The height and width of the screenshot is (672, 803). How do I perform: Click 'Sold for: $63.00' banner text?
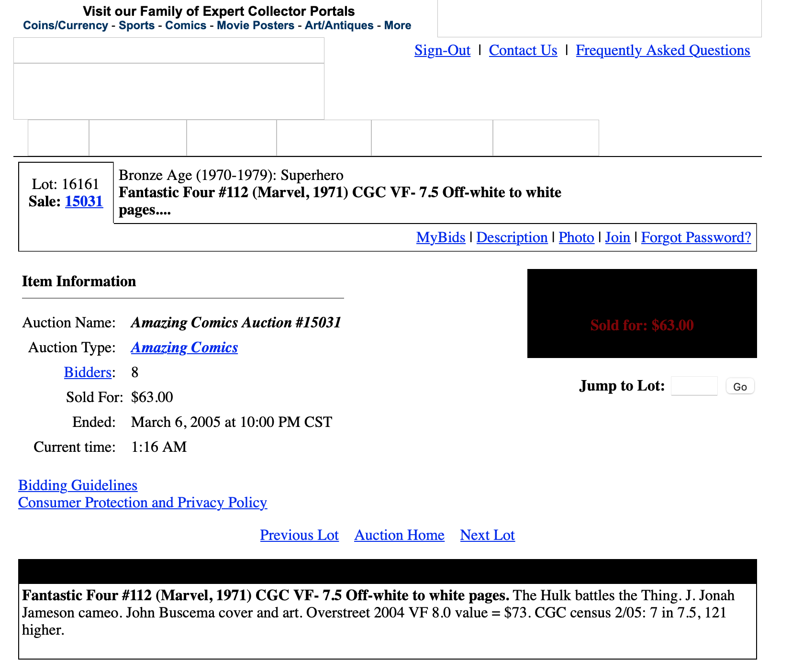[x=642, y=325]
